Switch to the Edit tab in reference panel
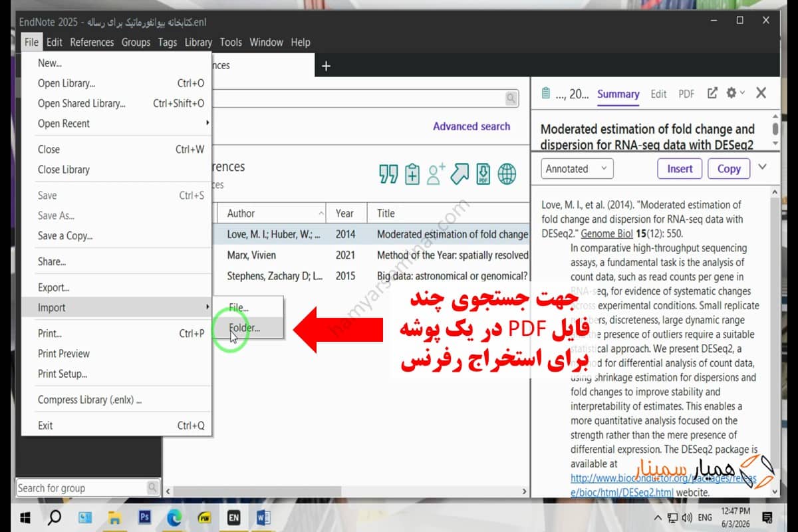 658,94
